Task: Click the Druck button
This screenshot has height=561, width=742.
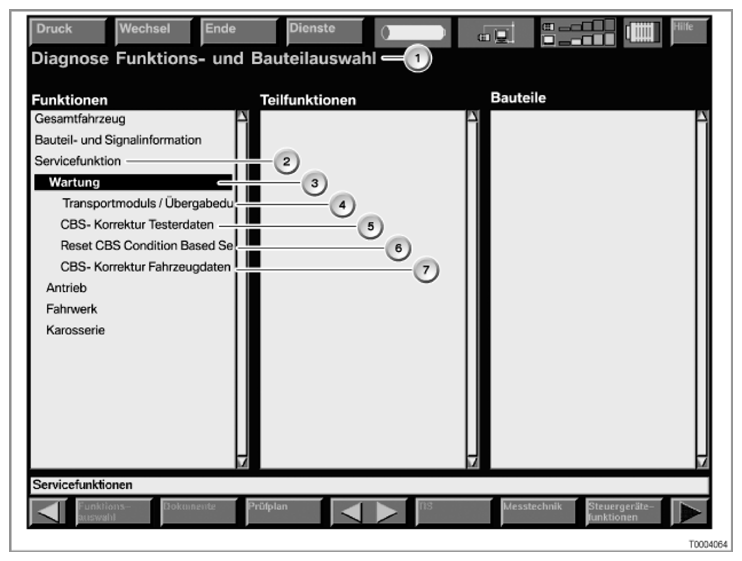Action: click(x=67, y=32)
